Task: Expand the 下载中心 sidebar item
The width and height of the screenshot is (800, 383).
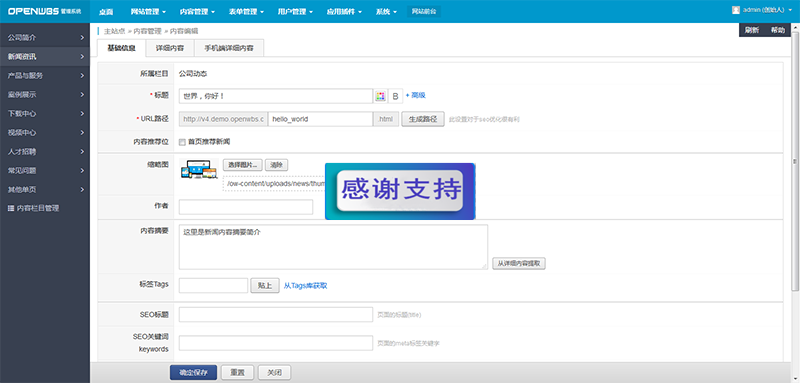Action: pos(45,113)
